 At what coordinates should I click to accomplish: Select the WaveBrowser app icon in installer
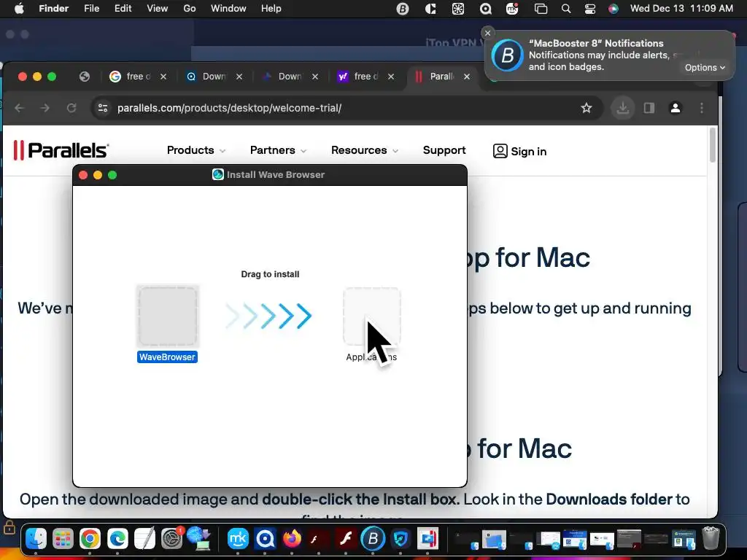tap(167, 316)
